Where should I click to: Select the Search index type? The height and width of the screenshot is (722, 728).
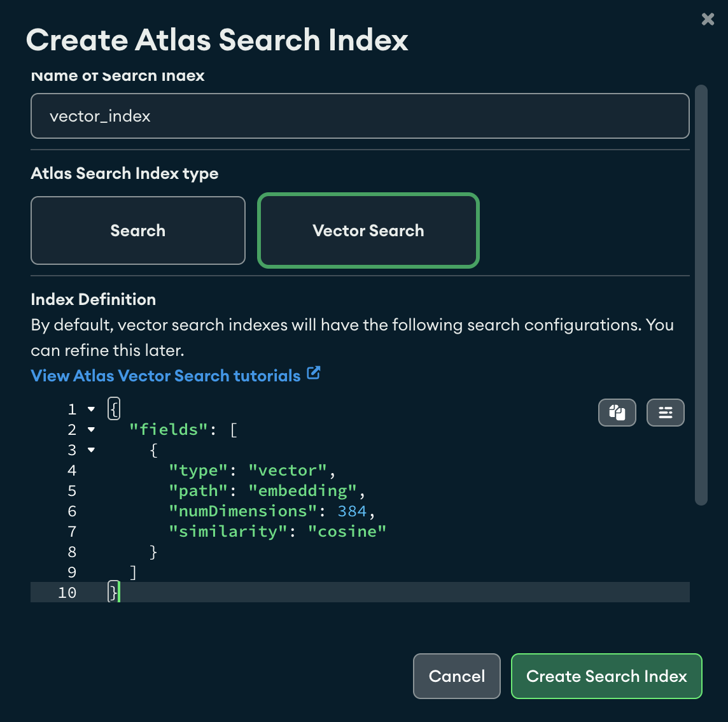click(x=138, y=230)
